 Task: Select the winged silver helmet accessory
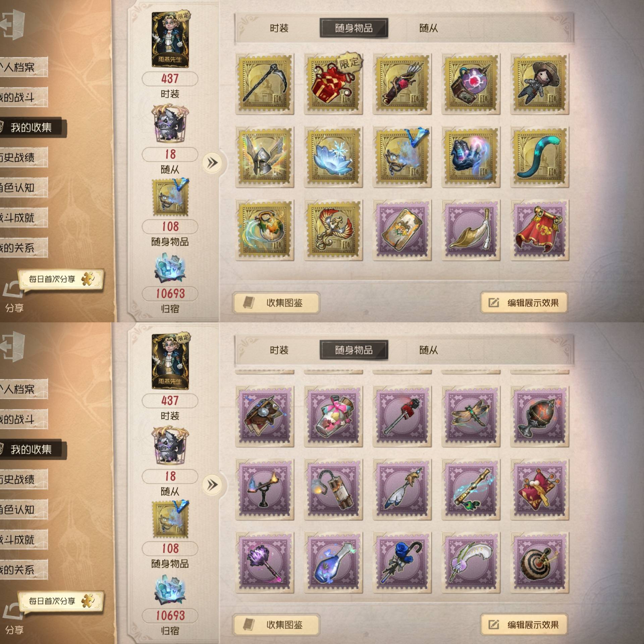point(265,157)
